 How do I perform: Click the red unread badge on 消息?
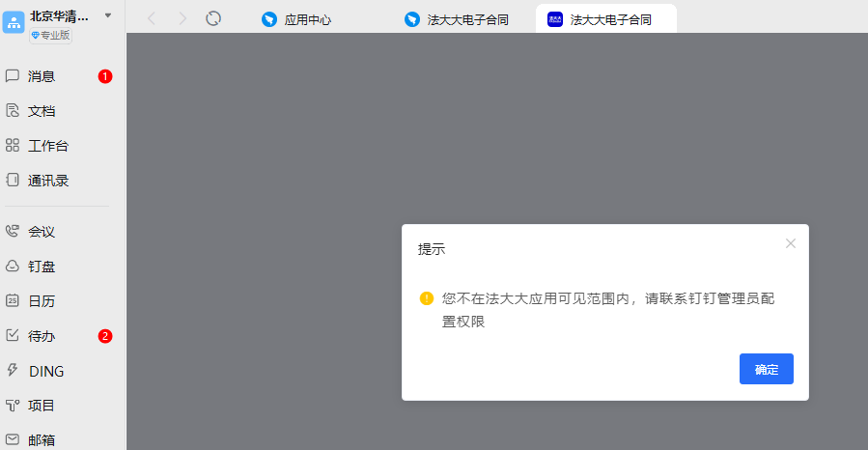[x=105, y=76]
